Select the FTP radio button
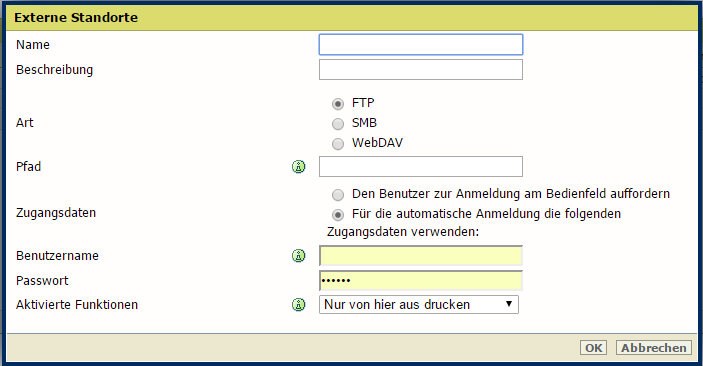The width and height of the screenshot is (703, 366). [x=338, y=104]
